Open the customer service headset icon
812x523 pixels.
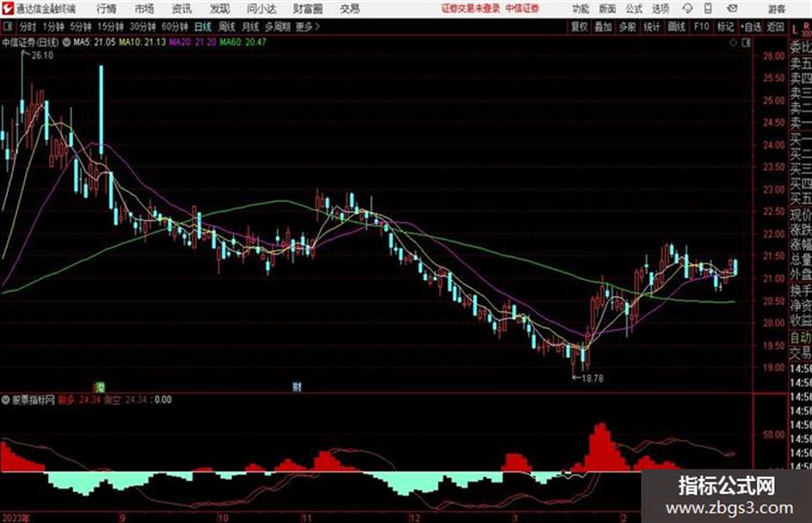coord(687,9)
